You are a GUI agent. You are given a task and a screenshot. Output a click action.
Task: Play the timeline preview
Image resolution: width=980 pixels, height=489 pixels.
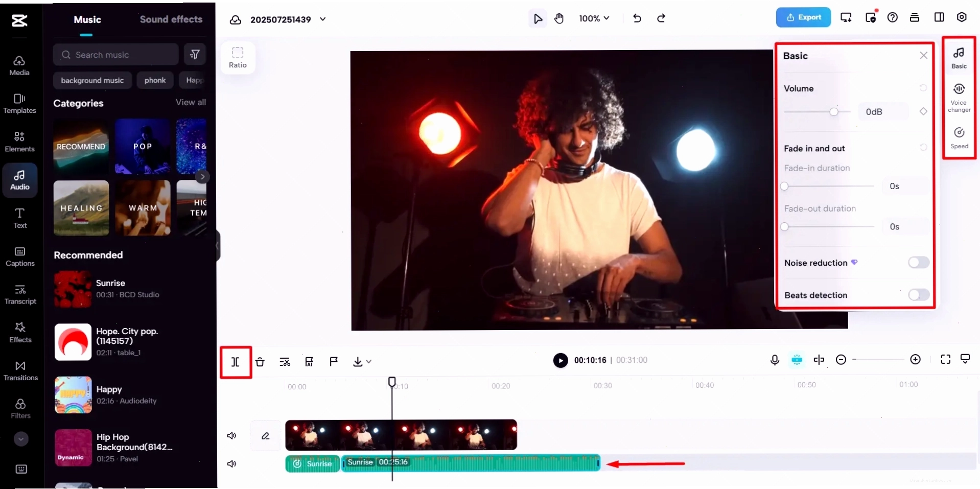pyautogui.click(x=561, y=360)
